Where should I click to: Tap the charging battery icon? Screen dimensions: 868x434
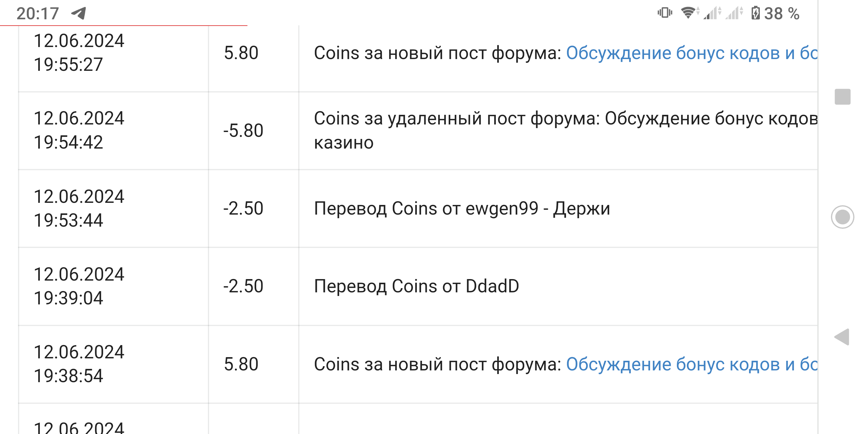click(756, 13)
